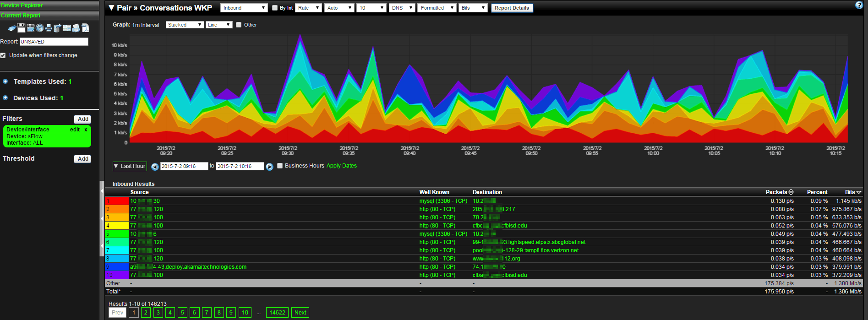Open the blue help question mark

pos(859,5)
